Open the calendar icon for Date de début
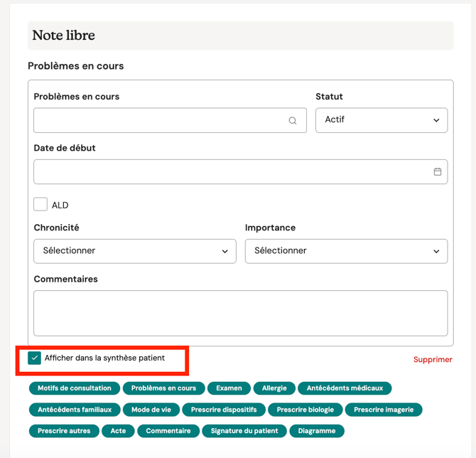Image resolution: width=476 pixels, height=458 pixels. coord(438,172)
